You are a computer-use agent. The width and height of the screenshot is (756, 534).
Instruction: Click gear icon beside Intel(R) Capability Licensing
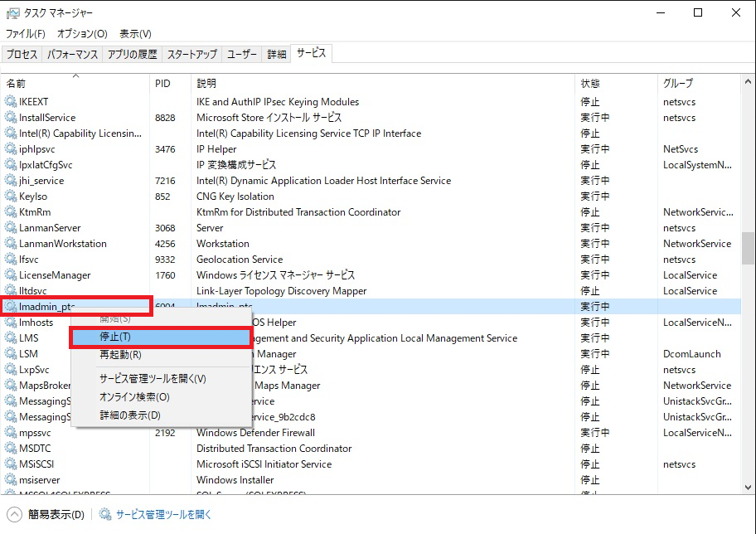point(11,133)
